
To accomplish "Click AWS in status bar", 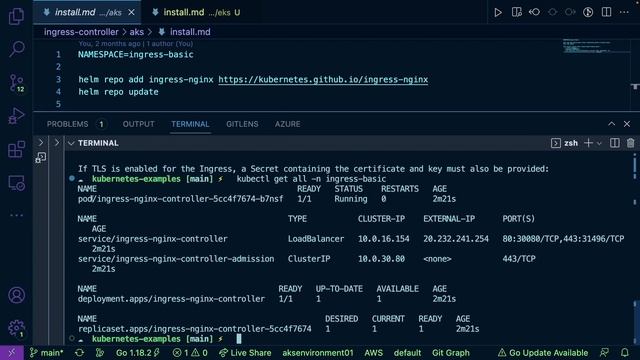I will [x=373, y=353].
